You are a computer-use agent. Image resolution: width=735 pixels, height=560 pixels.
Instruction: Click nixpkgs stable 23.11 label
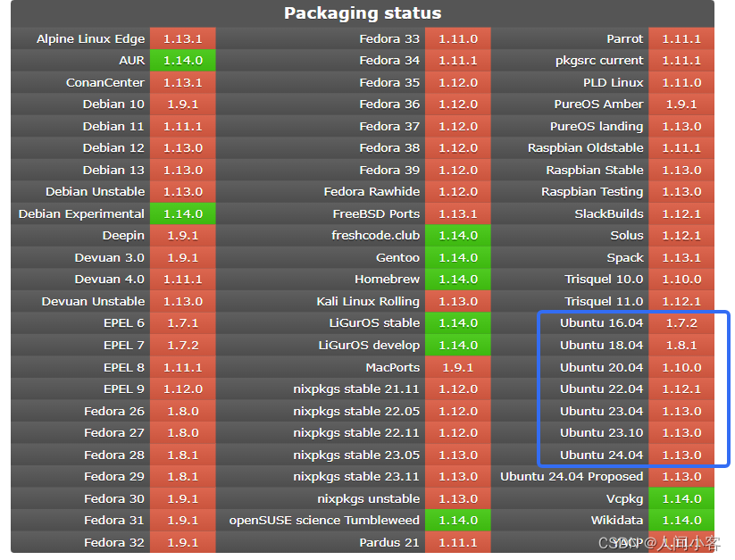tap(356, 477)
